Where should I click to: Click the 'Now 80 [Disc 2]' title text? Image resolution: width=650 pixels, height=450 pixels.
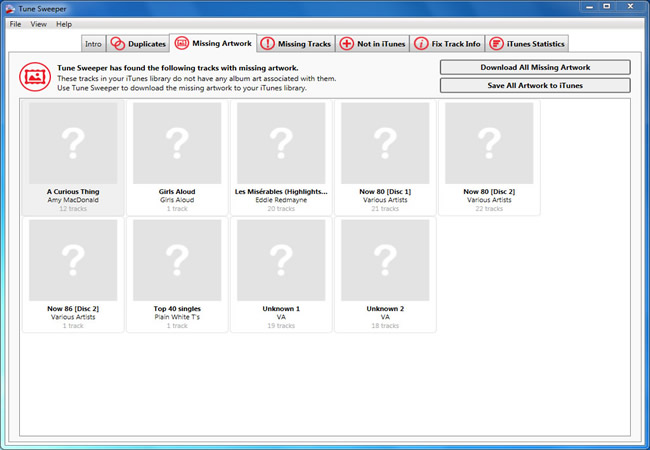pyautogui.click(x=489, y=191)
